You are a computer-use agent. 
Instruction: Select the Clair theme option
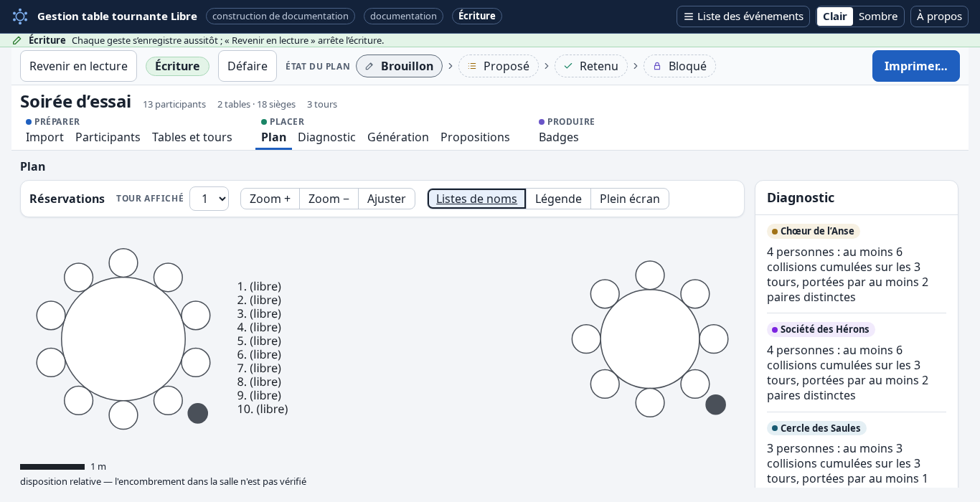click(835, 16)
